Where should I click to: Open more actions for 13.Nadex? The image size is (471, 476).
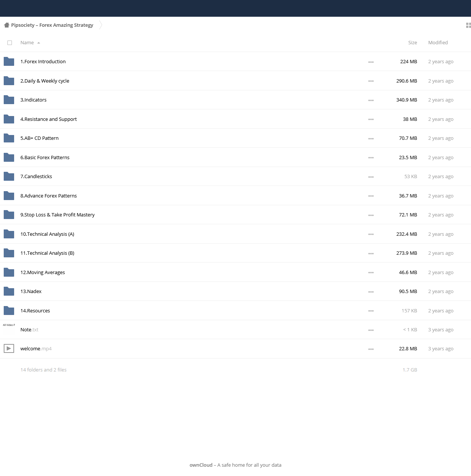[x=371, y=292]
